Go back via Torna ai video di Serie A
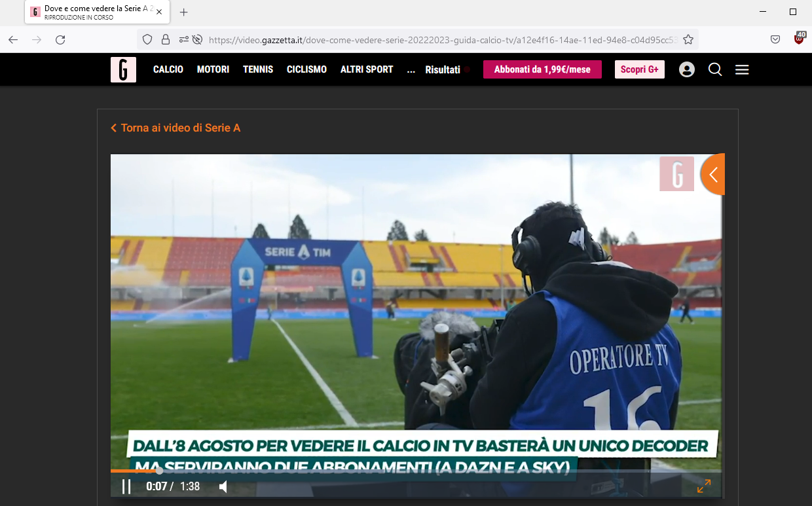Screen dimensions: 812x506 (175, 128)
